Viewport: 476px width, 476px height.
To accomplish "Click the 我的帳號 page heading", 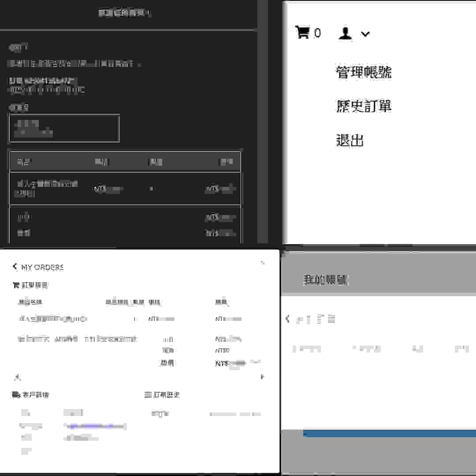I will [x=326, y=280].
